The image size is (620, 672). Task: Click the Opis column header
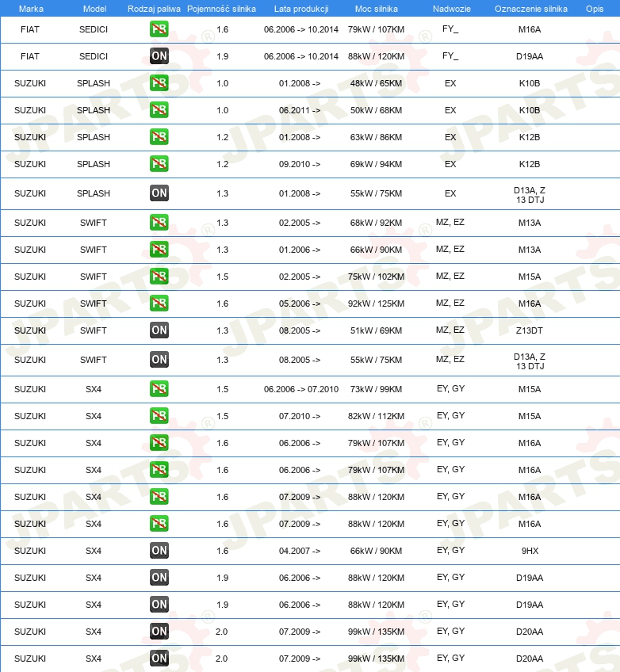(x=595, y=9)
